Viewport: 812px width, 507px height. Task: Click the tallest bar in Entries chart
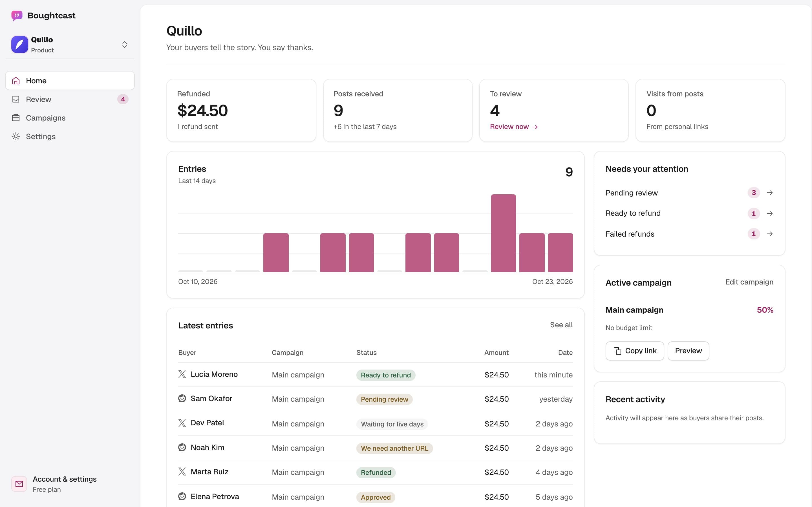[503, 233]
